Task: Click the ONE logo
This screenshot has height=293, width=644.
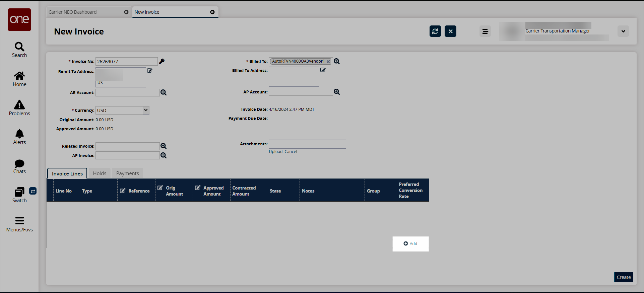Action: tap(19, 20)
